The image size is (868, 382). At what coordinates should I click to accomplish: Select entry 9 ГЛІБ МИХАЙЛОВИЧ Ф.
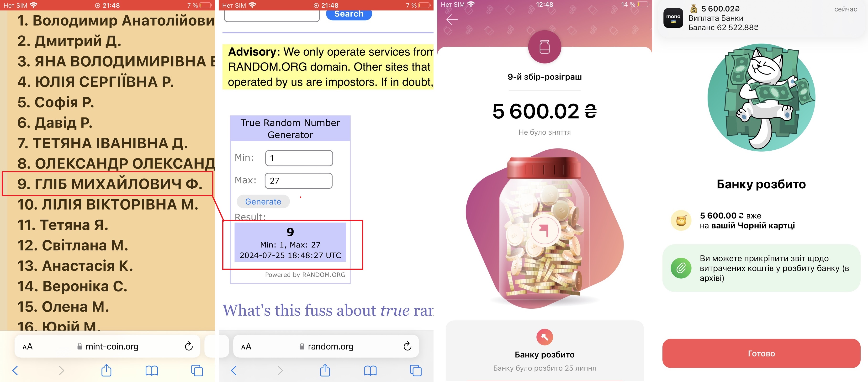point(107,184)
